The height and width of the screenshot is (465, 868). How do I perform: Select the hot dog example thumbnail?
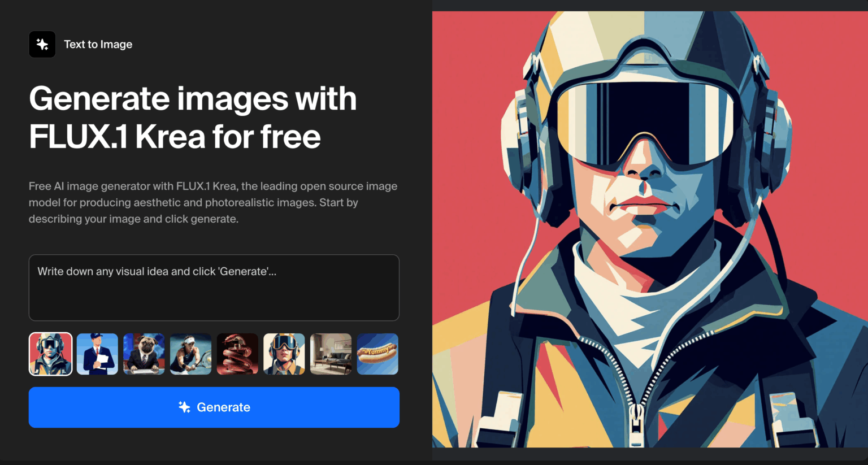point(377,354)
